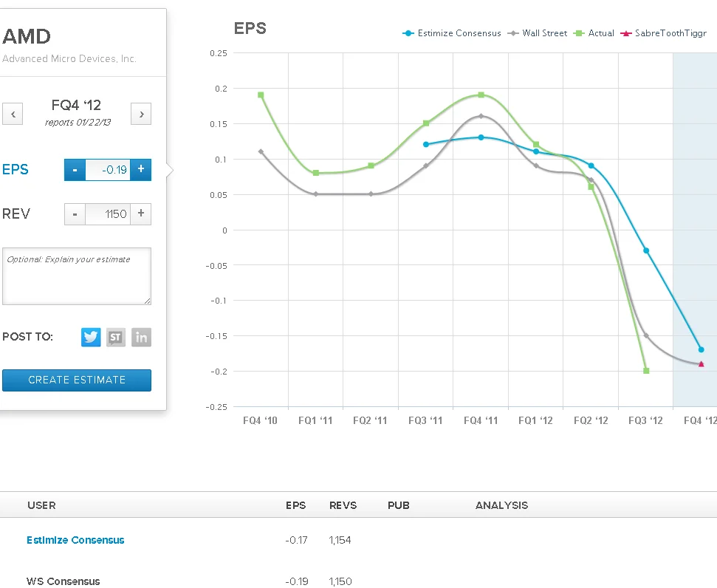Click the WS Consensus row label
The height and width of the screenshot is (588, 717).
(x=63, y=581)
